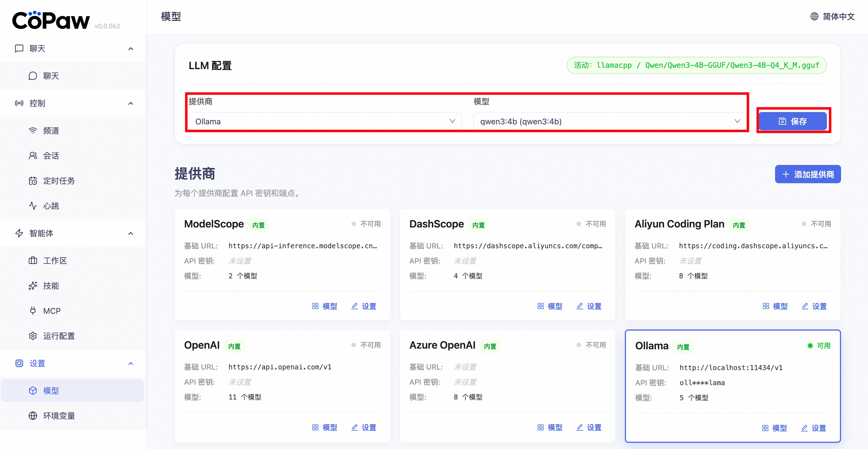Image resolution: width=868 pixels, height=449 pixels.
Task: Open the 技能 skills page
Action: coord(51,286)
